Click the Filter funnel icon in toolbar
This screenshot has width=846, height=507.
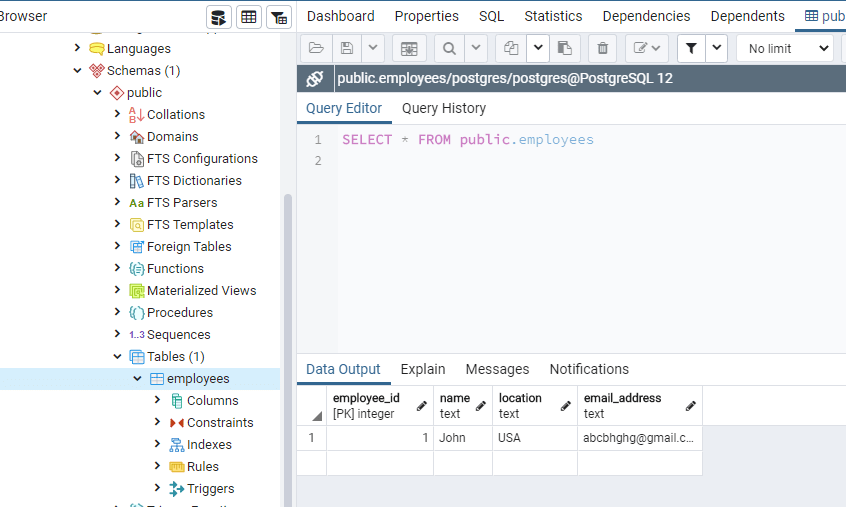tap(691, 49)
